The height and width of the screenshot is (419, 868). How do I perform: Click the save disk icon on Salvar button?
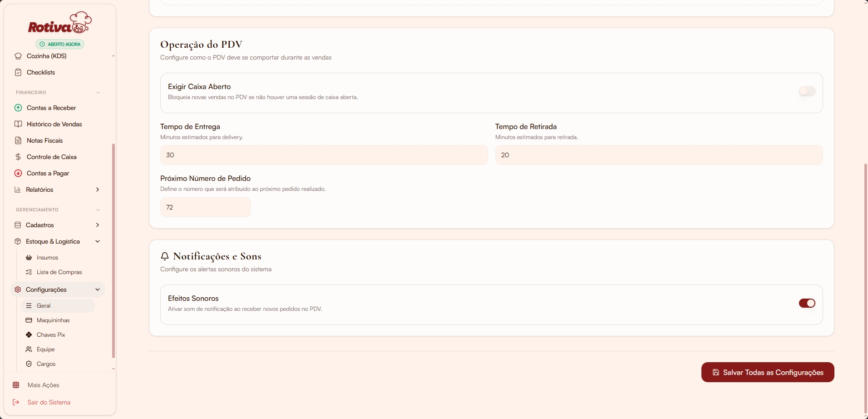pyautogui.click(x=716, y=372)
